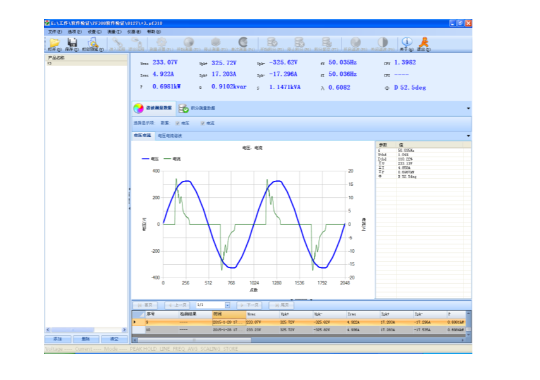This screenshot has height=380, width=540.
Task: Click the 1.3982 crest factor readout
Action: click(405, 62)
